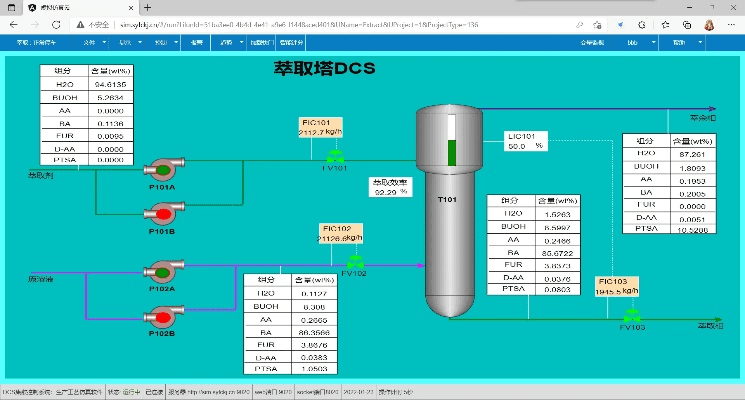Click the P102A pump symbol
Screen dimensions: 745x400
[x=161, y=272]
